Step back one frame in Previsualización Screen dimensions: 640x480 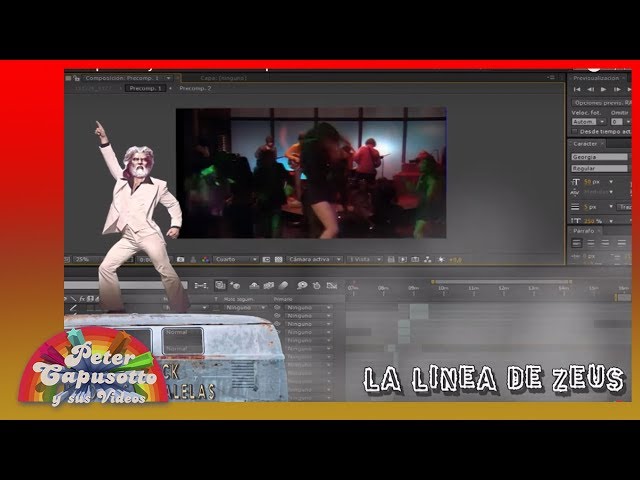(x=591, y=89)
